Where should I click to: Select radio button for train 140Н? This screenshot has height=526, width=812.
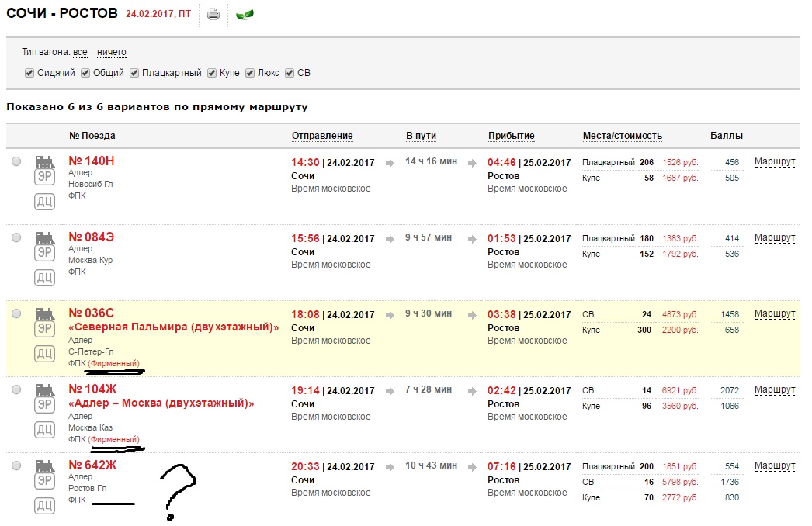click(x=17, y=161)
